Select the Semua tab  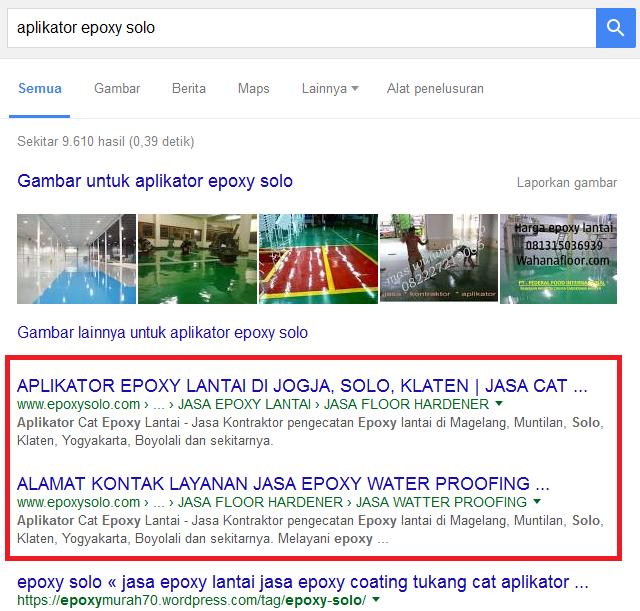[40, 89]
